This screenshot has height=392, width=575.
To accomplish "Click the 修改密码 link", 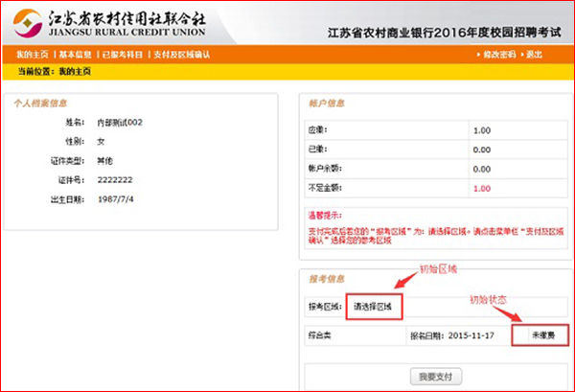I will [499, 55].
